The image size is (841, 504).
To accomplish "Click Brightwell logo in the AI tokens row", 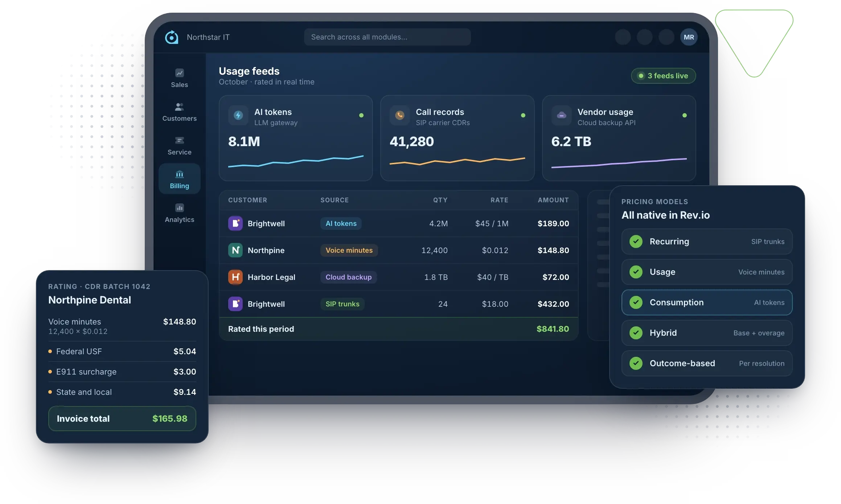I will pyautogui.click(x=235, y=223).
